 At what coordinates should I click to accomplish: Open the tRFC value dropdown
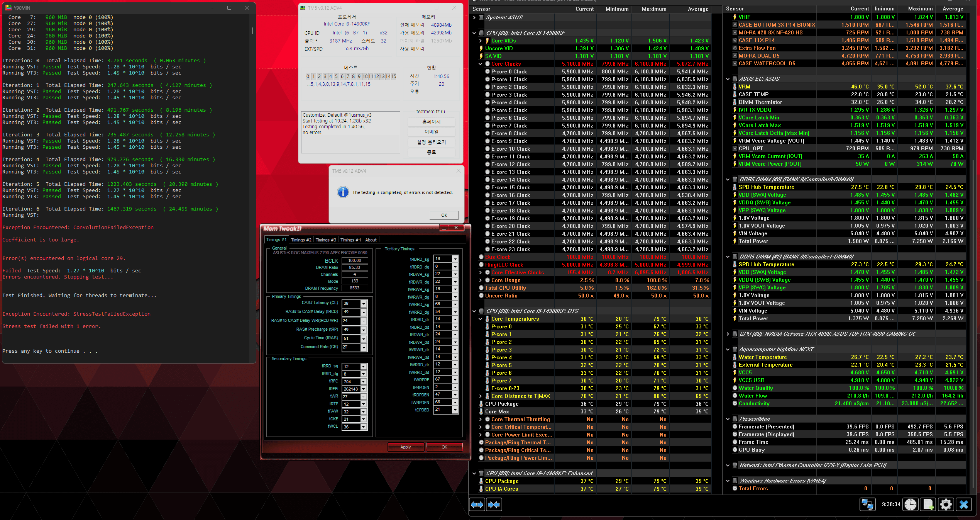(363, 381)
